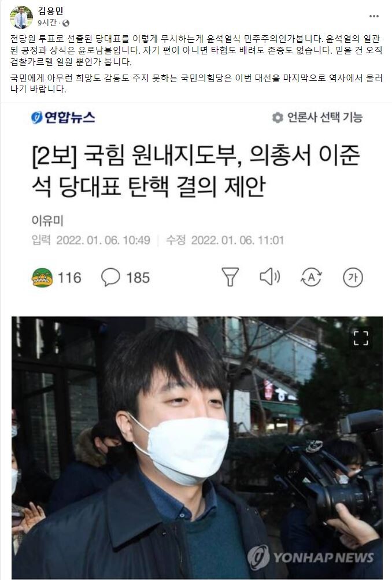
Task: Open 김용민 profile name link
Action: (x=51, y=11)
